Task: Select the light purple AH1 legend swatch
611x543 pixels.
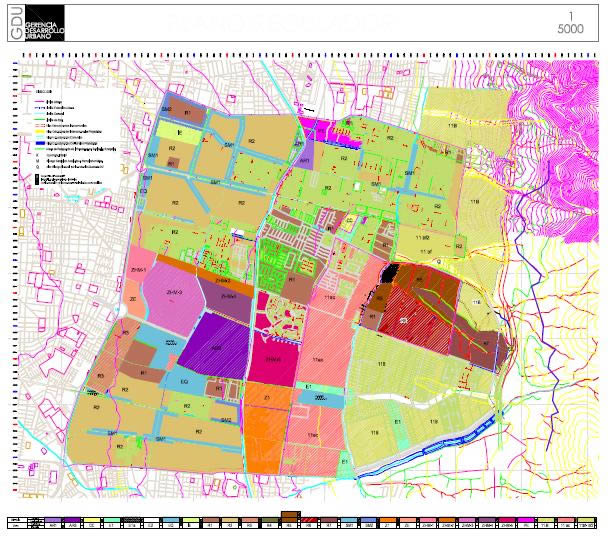Action: point(53,520)
